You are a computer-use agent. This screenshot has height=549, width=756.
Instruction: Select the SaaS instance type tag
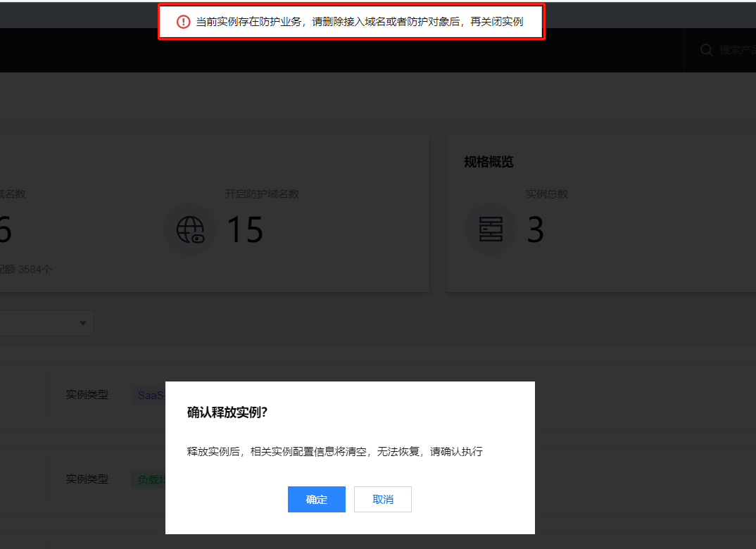150,396
